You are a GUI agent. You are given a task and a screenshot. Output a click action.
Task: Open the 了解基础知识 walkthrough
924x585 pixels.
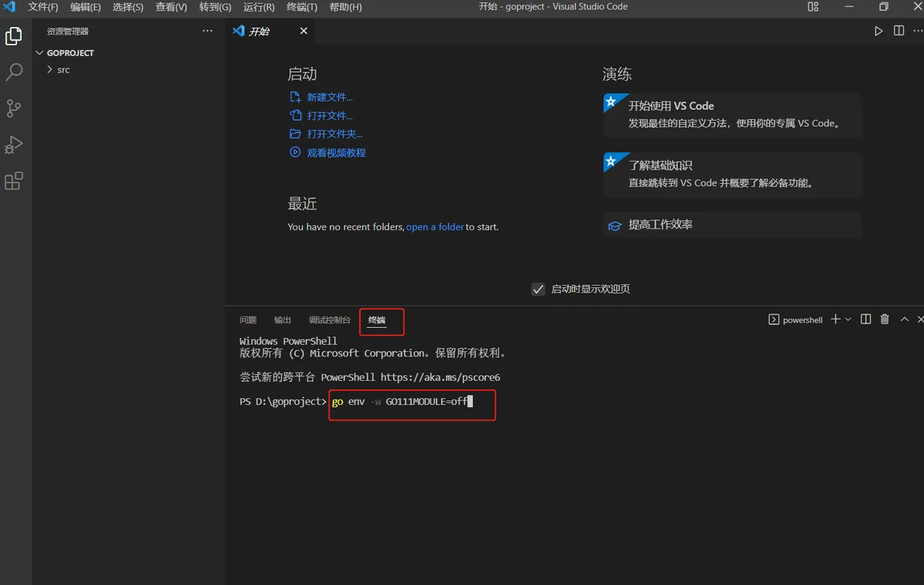732,175
